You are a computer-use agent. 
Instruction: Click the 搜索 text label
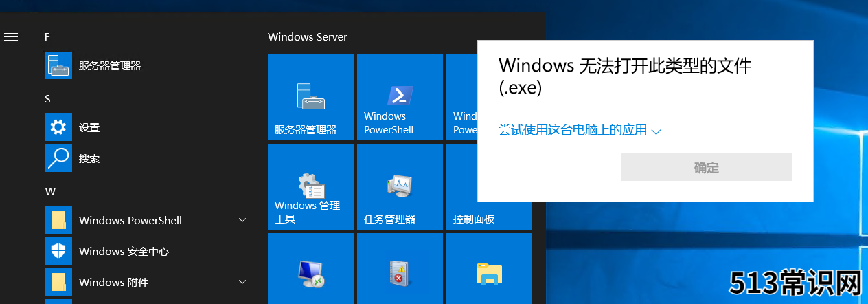pos(89,158)
